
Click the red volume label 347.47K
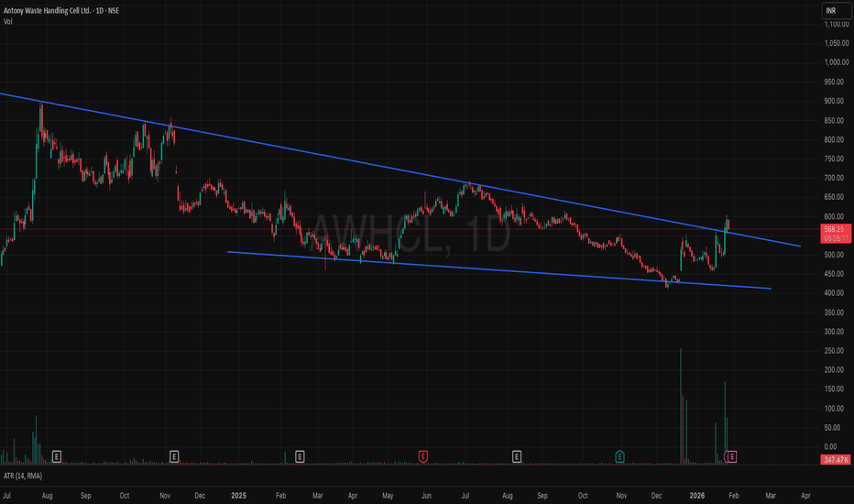(x=836, y=460)
